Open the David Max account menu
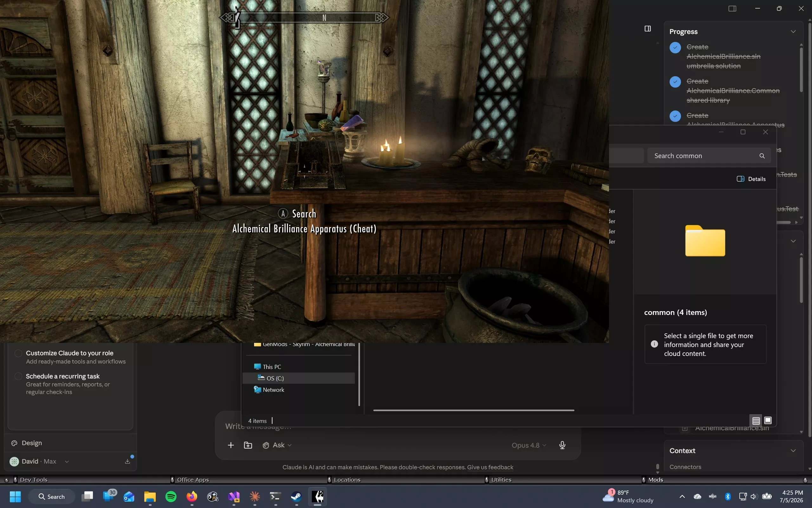Viewport: 812px width, 508px height. pyautogui.click(x=40, y=461)
